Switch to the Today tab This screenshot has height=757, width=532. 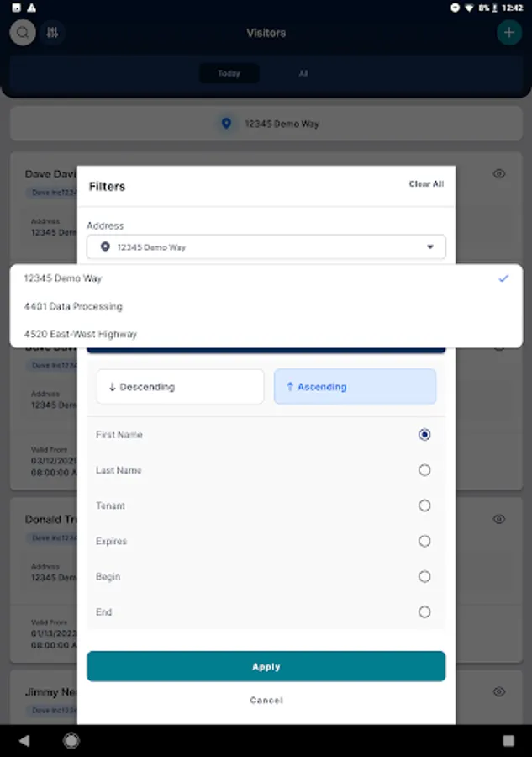(x=229, y=74)
